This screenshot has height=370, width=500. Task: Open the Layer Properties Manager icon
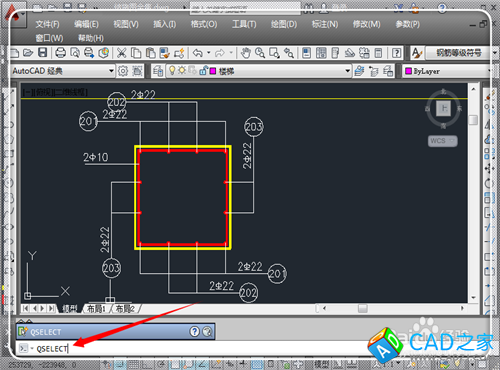pyautogui.click(x=158, y=71)
